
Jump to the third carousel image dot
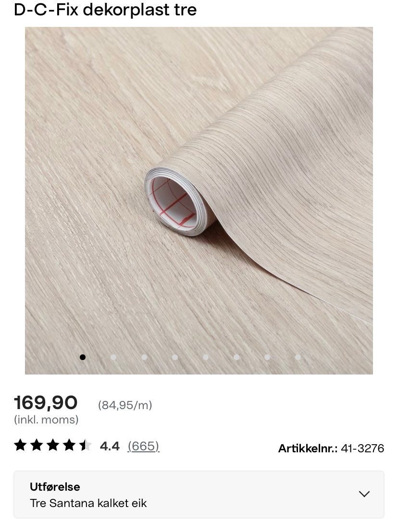144,357
